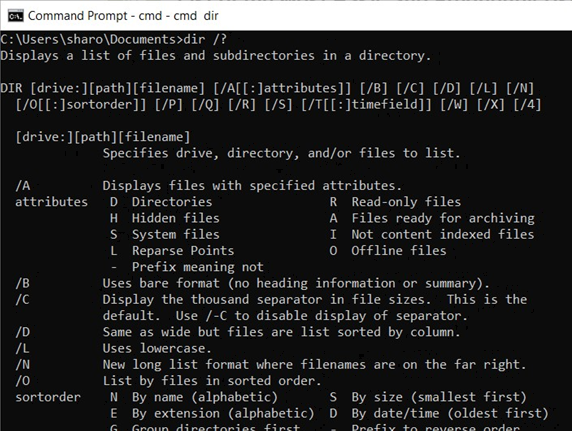
Task: Click the "S By size (smallest first)" entry
Action: point(428,397)
